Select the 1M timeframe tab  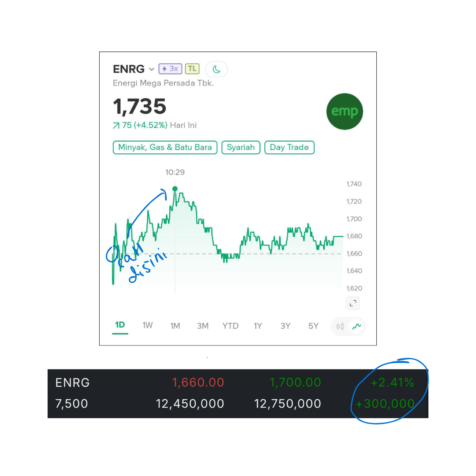coord(175,326)
